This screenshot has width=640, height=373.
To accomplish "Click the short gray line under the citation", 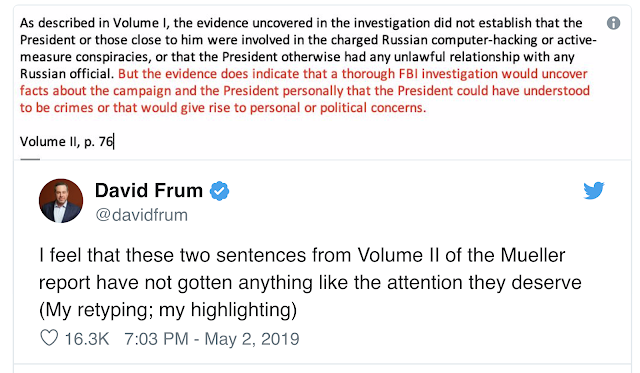I will click(x=30, y=159).
